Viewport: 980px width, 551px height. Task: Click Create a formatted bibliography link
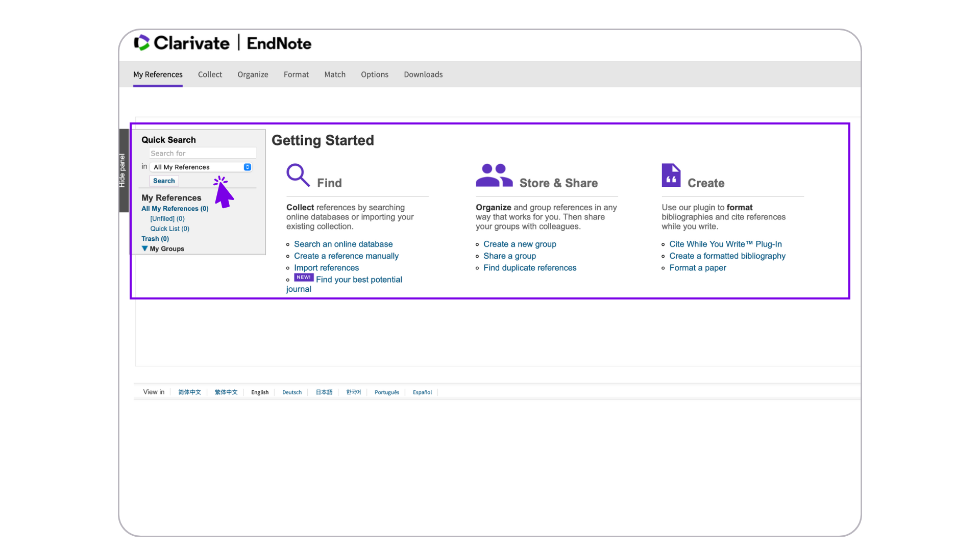[727, 256]
